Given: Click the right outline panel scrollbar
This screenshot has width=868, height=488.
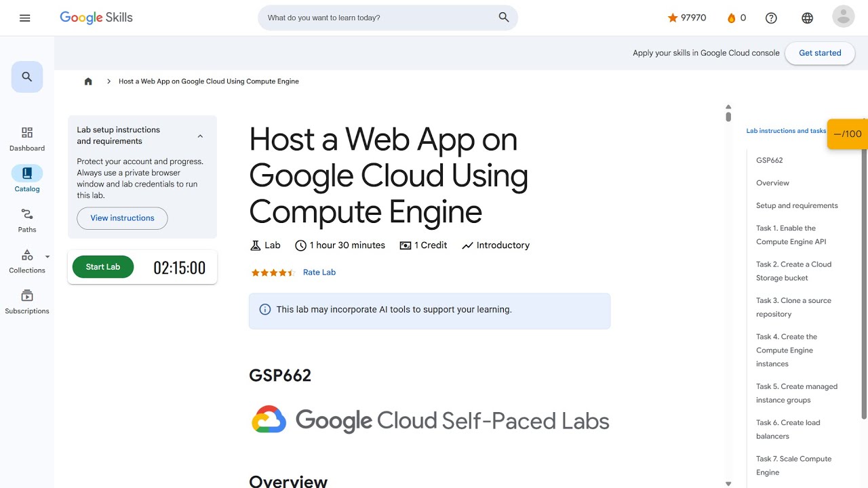Looking at the screenshot, I should [864, 285].
